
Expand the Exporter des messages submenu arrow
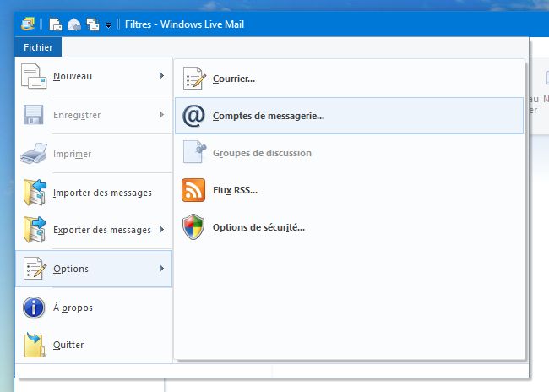[161, 230]
